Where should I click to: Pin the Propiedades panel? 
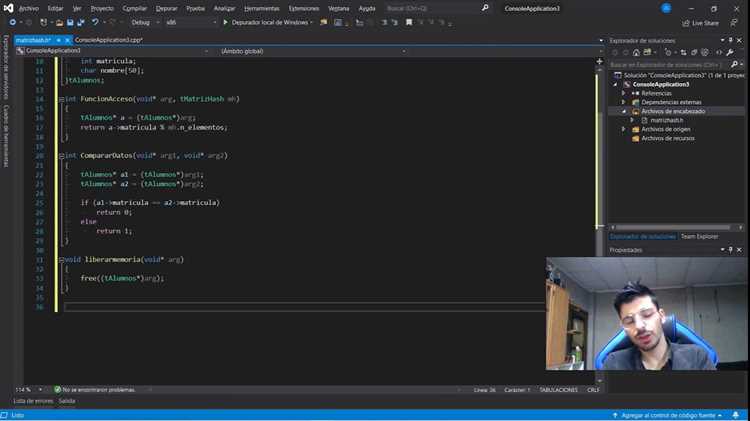point(730,250)
